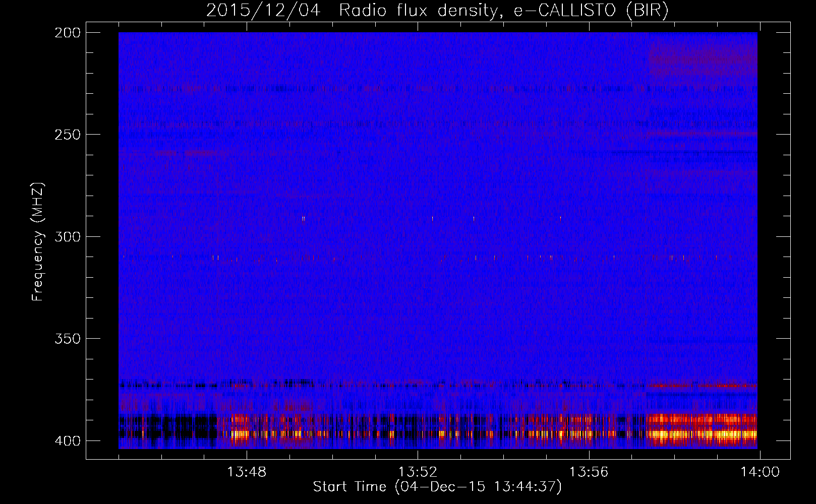Click the 13:56 time tick label
Image resolution: width=816 pixels, height=504 pixels.
pos(589,472)
